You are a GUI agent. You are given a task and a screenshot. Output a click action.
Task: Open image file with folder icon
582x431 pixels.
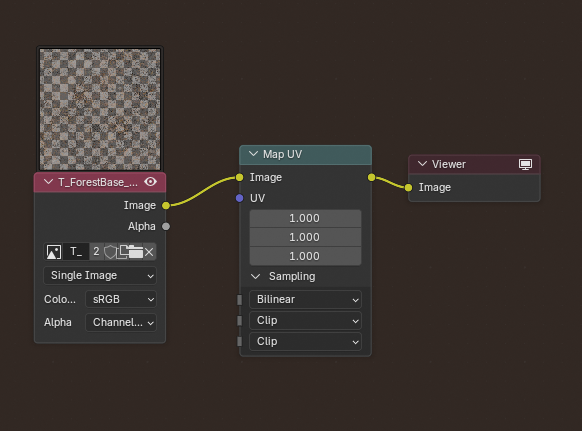point(135,252)
